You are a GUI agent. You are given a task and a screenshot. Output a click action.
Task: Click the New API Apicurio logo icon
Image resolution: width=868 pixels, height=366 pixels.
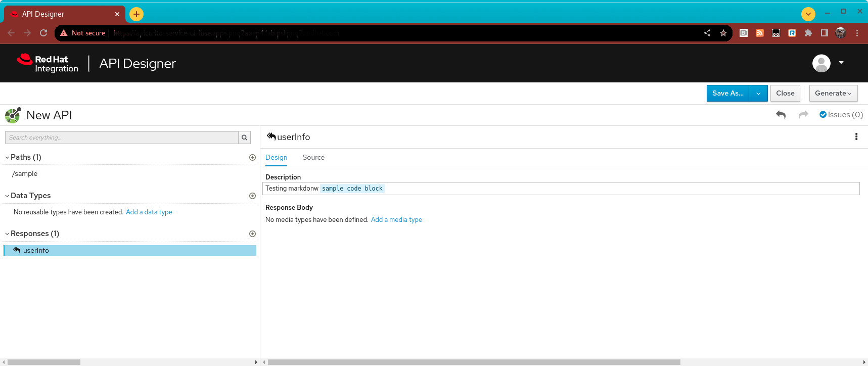click(x=13, y=115)
